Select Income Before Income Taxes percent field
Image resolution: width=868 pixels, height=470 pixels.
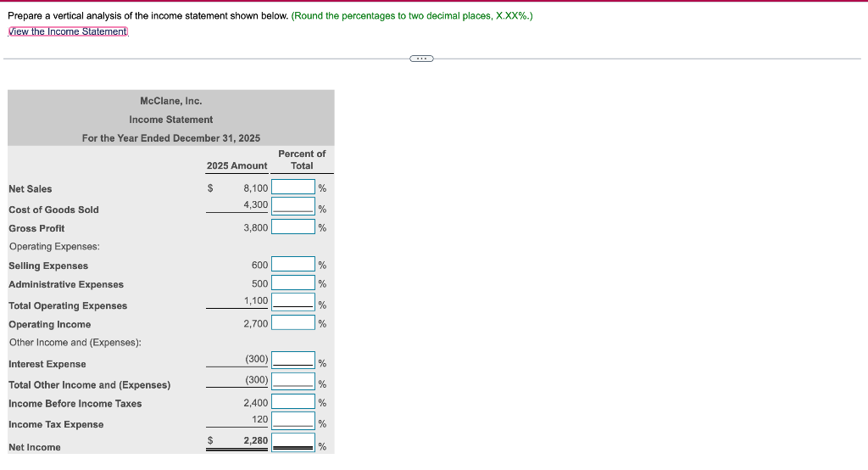coord(293,401)
